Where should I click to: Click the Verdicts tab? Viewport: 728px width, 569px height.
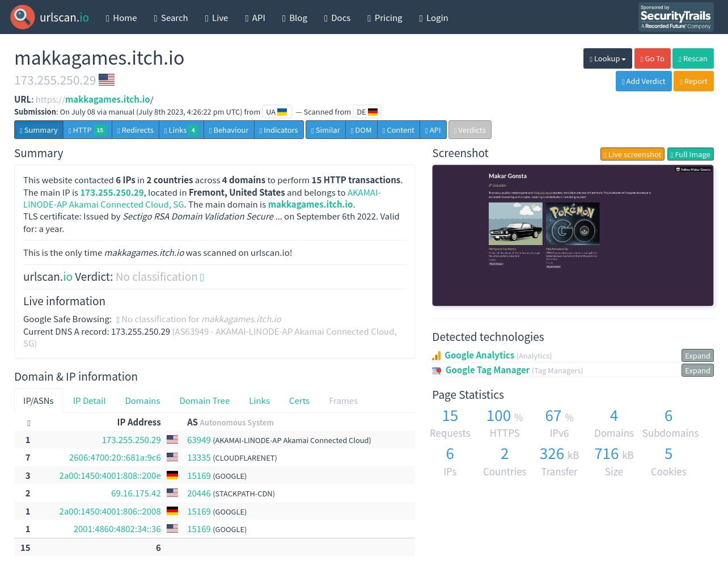coord(470,130)
